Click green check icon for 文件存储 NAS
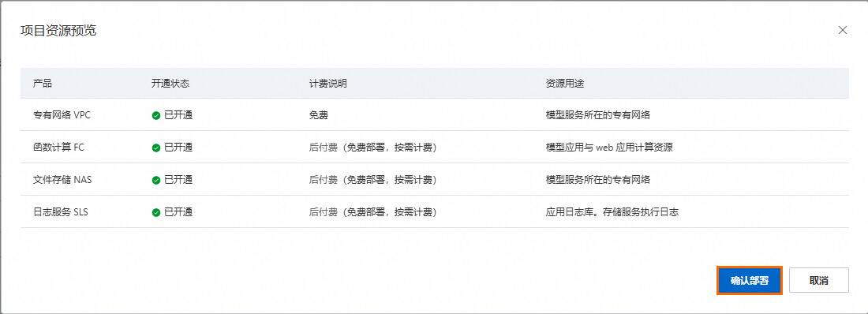Image resolution: width=868 pixels, height=314 pixels. [156, 180]
